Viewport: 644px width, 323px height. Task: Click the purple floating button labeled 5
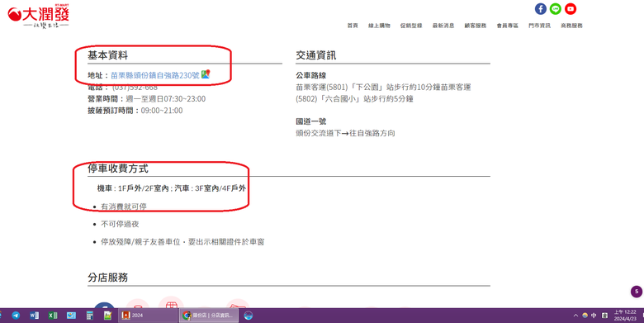coord(637,292)
